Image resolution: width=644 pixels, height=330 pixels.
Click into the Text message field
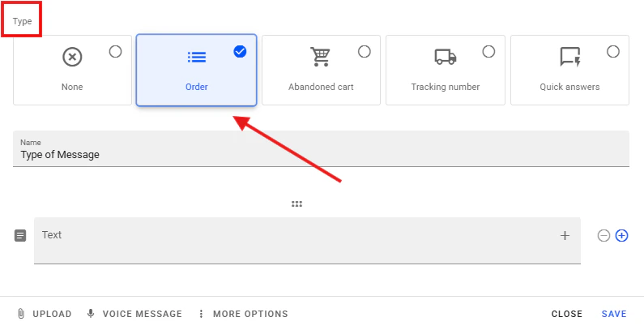tap(307, 241)
